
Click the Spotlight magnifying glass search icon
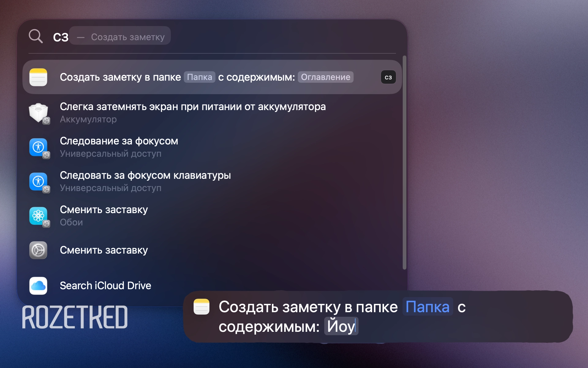36,36
